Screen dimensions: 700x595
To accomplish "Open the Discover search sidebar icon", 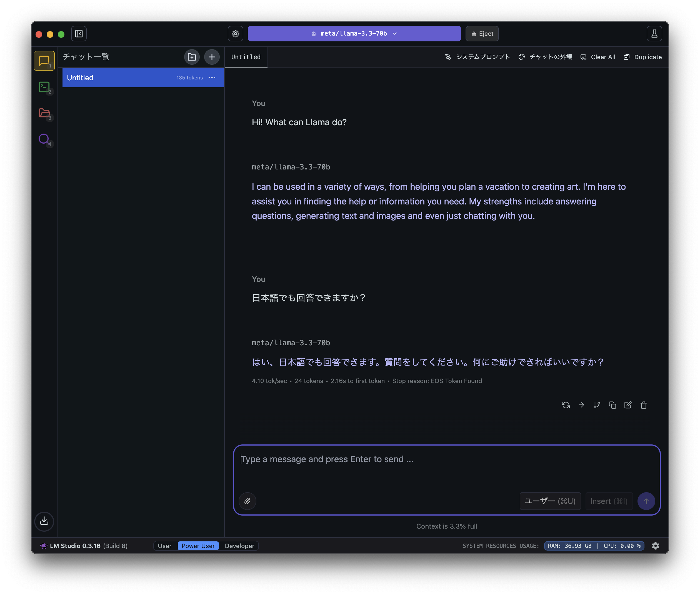I will 44,139.
